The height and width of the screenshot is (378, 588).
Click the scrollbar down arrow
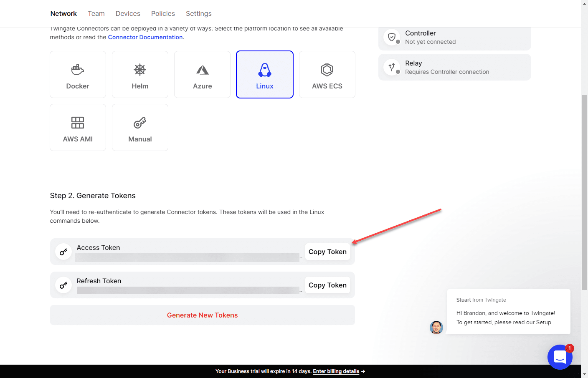pyautogui.click(x=584, y=375)
